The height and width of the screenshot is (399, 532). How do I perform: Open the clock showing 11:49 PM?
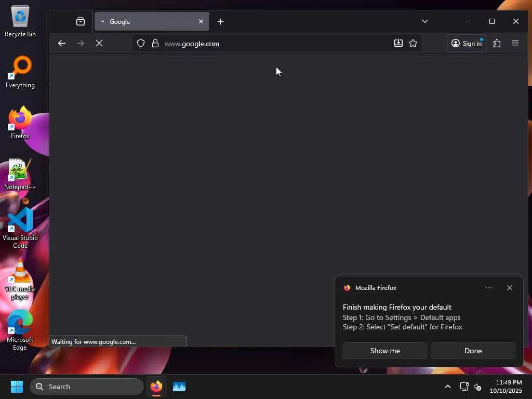[506, 387]
